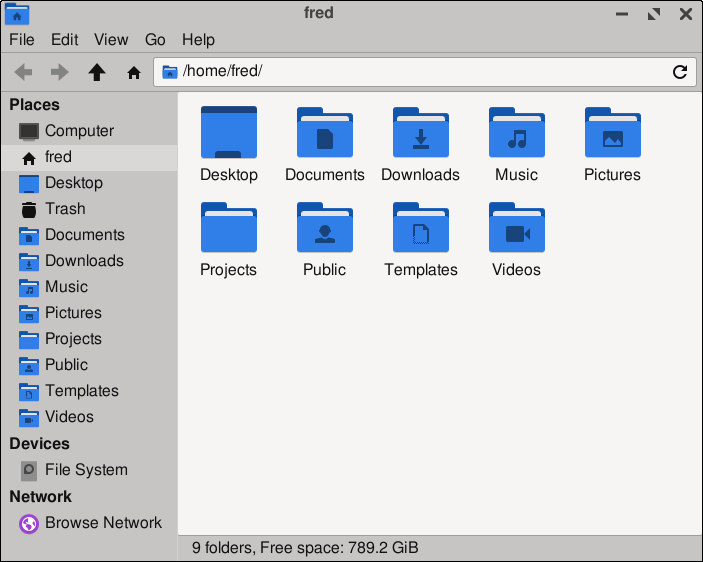Open File System under Devices
Image resolution: width=703 pixels, height=562 pixels.
89,470
